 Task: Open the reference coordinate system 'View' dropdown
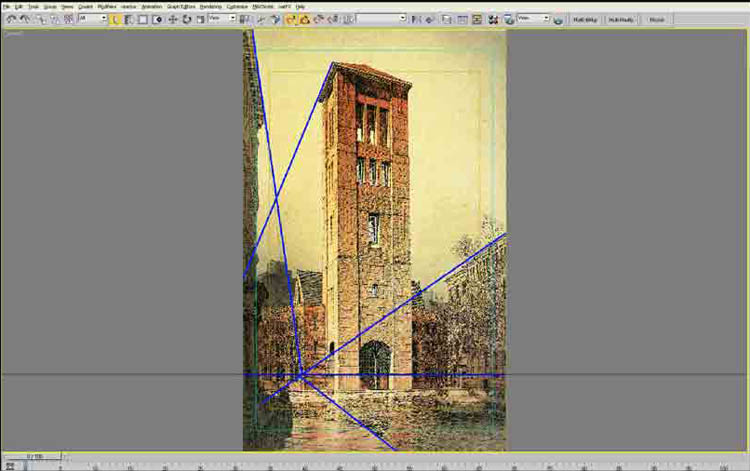pos(222,19)
